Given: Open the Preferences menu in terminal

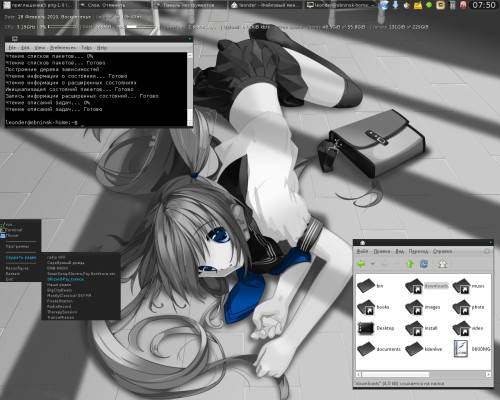Looking at the screenshot, I should (63, 48).
